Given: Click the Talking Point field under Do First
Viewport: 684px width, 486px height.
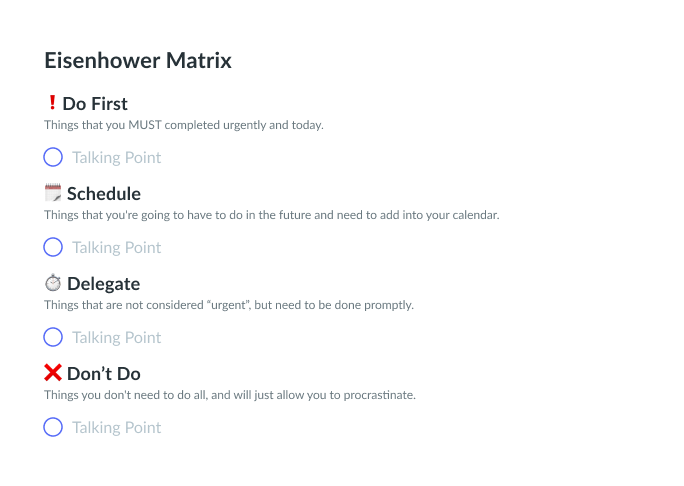Looking at the screenshot, I should [116, 157].
